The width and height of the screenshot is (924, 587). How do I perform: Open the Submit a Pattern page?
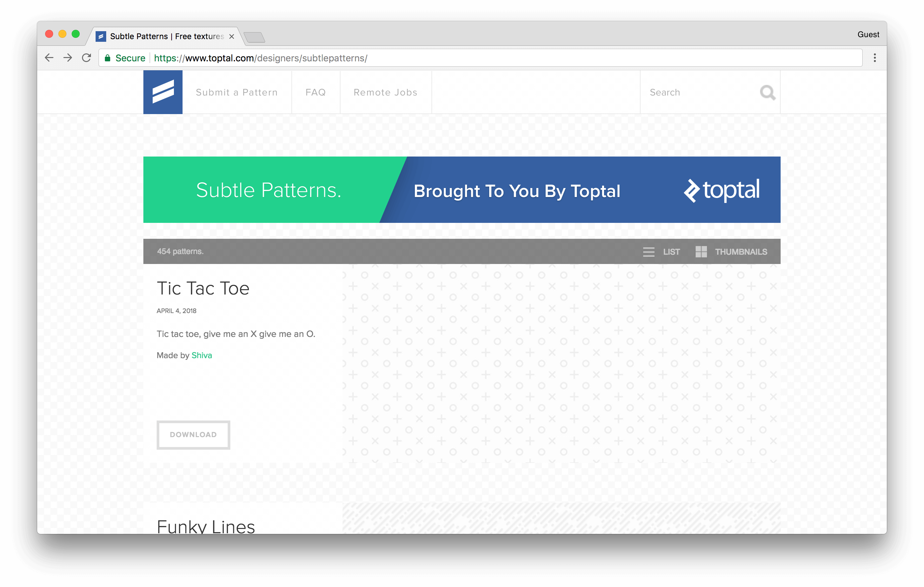pos(237,93)
